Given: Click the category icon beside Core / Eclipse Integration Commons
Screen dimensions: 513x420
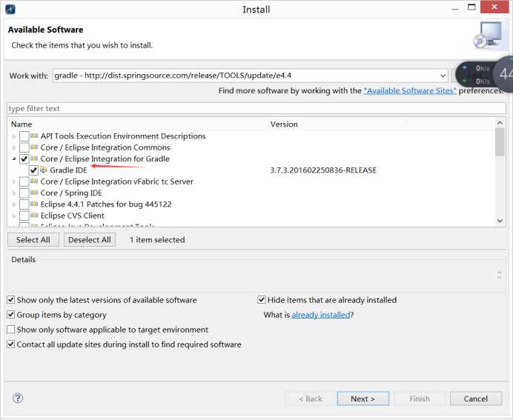Looking at the screenshot, I should tap(34, 147).
